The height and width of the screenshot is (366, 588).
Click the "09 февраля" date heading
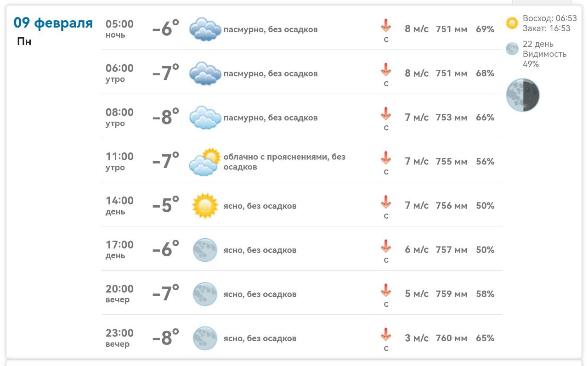(x=53, y=23)
